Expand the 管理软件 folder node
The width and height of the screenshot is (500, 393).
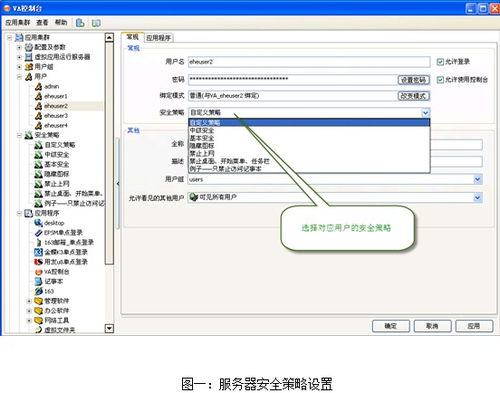pos(29,301)
